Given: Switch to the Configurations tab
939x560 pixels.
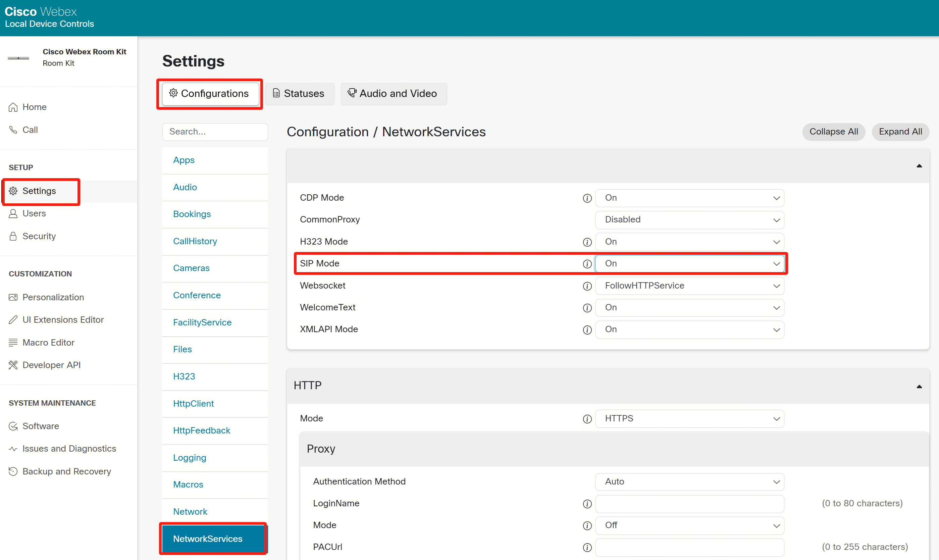Looking at the screenshot, I should tap(210, 94).
